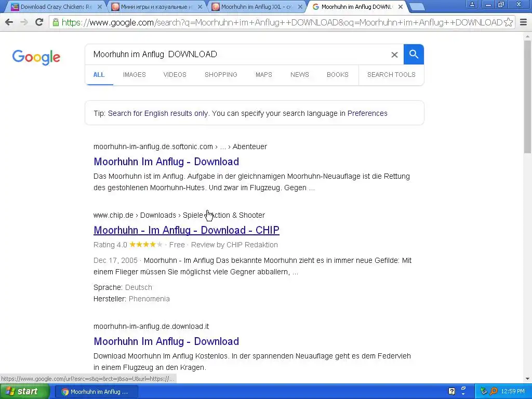Screen dimensions: 532x399
Task: Select the IMAGES search category
Action: click(x=135, y=75)
